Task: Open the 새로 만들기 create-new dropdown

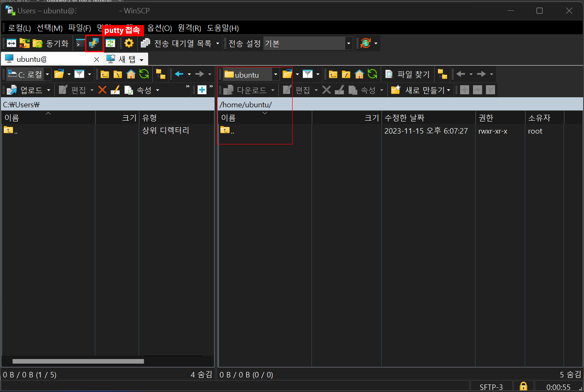Action: pyautogui.click(x=421, y=90)
